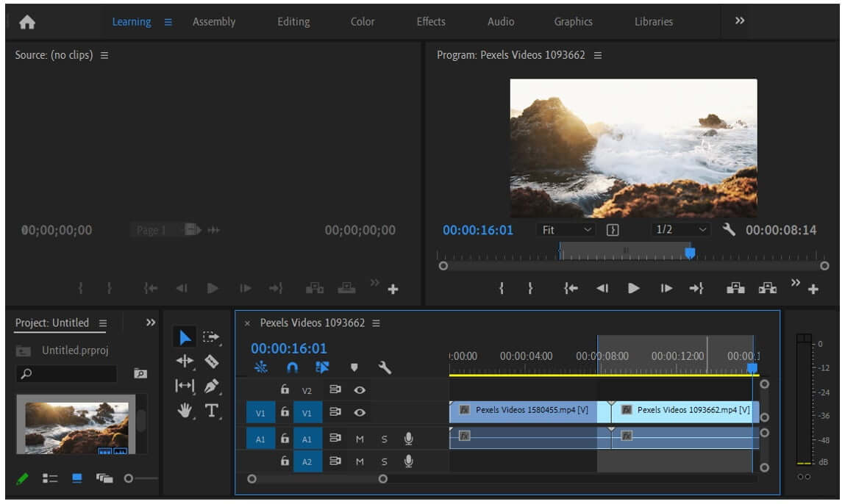Toggle V2 track output eye
The height and width of the screenshot is (504, 845).
tap(360, 390)
